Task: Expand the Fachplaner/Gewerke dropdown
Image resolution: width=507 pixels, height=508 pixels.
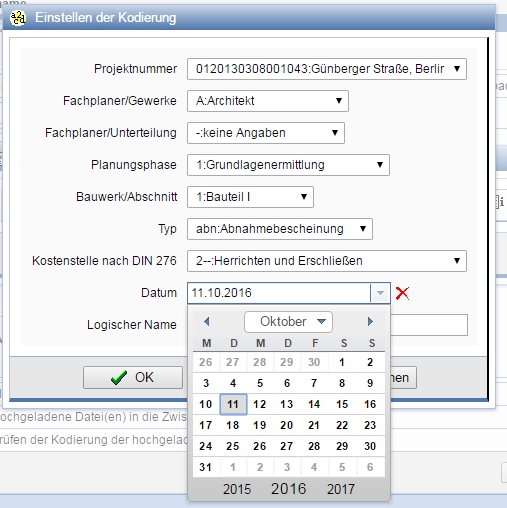Action: [268, 101]
